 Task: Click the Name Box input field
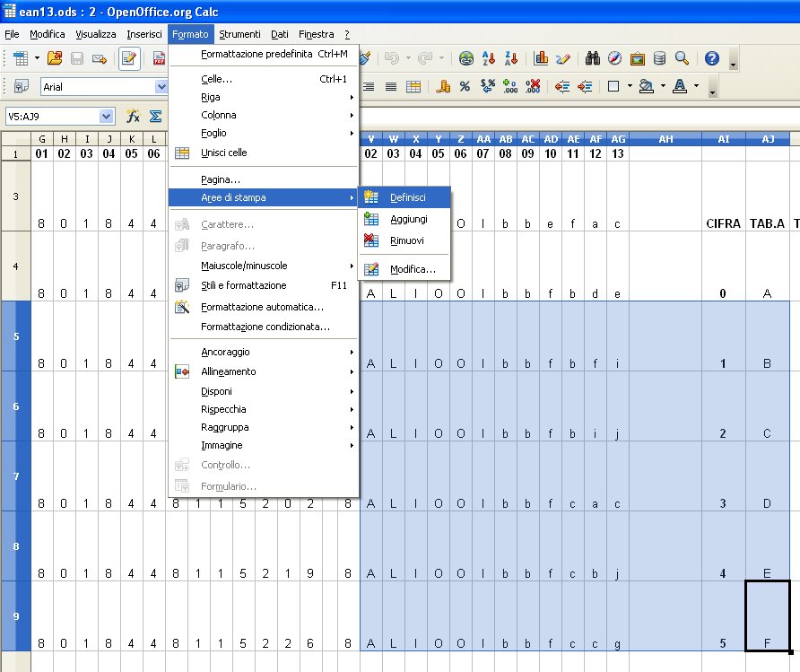coord(54,117)
